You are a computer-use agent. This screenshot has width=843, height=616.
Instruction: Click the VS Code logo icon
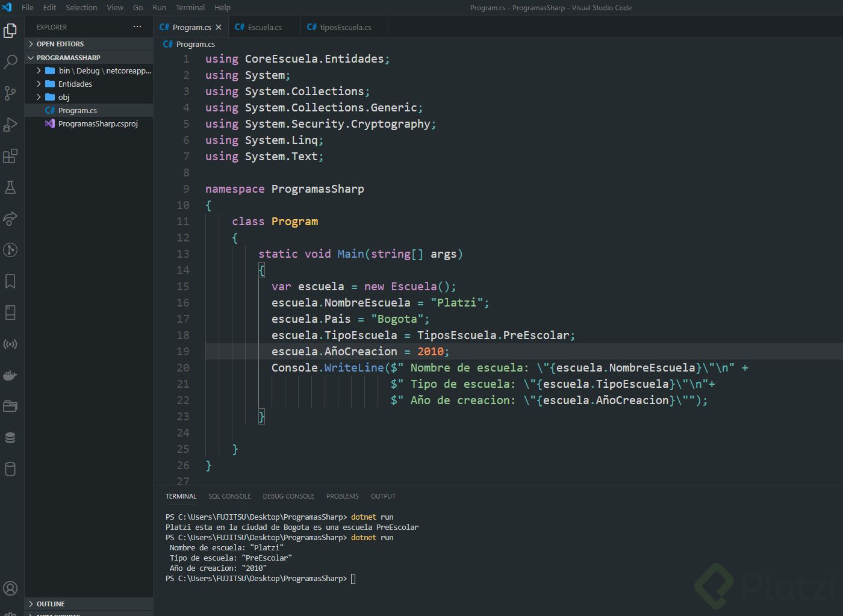[7, 7]
